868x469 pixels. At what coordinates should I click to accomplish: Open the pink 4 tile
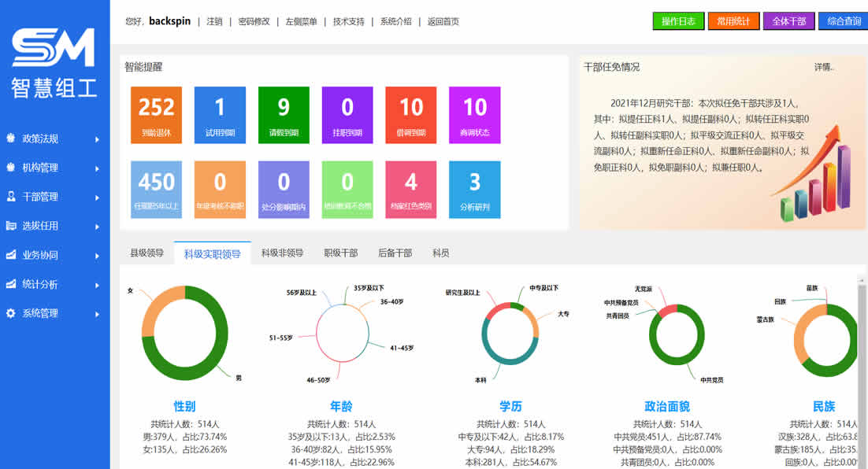(x=410, y=190)
